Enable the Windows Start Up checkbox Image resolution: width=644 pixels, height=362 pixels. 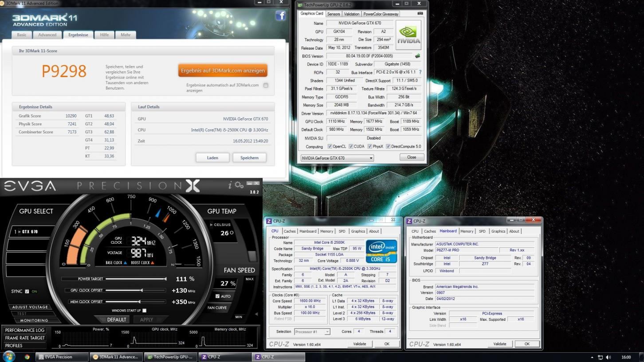coord(144,311)
